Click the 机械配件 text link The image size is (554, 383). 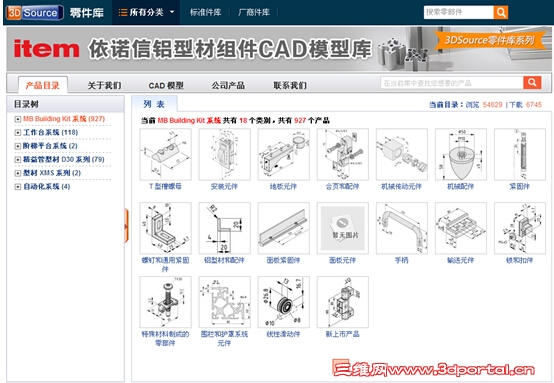pyautogui.click(x=460, y=186)
